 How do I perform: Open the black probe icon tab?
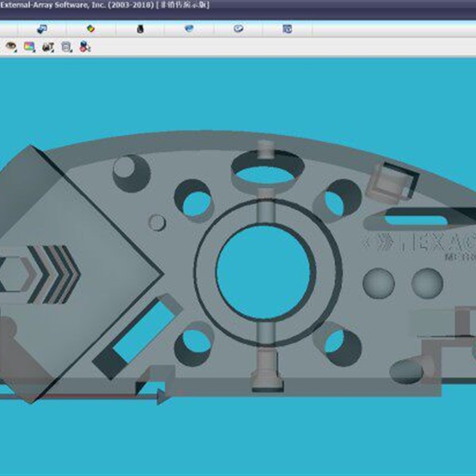[140, 29]
